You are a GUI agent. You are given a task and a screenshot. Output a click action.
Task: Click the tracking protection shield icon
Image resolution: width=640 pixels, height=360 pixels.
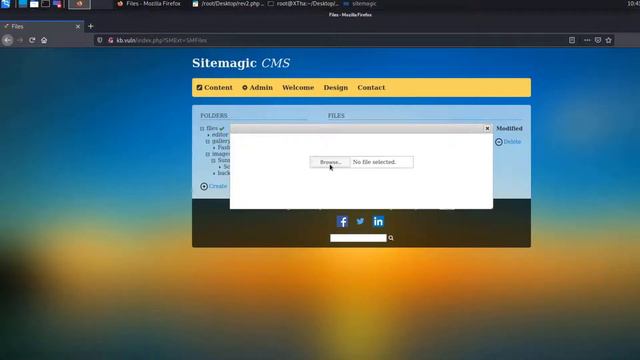point(100,40)
